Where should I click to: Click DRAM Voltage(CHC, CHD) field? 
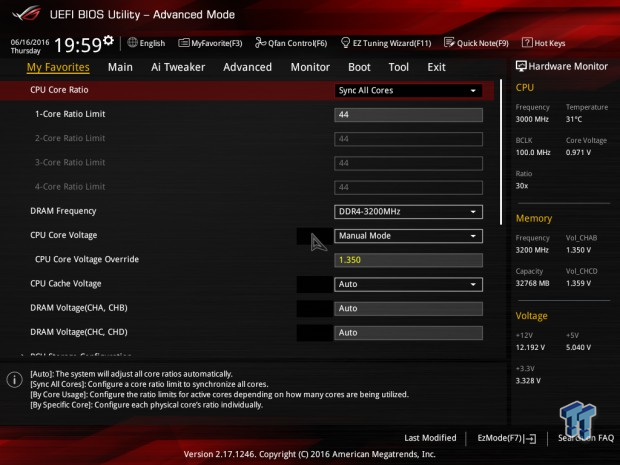click(408, 333)
